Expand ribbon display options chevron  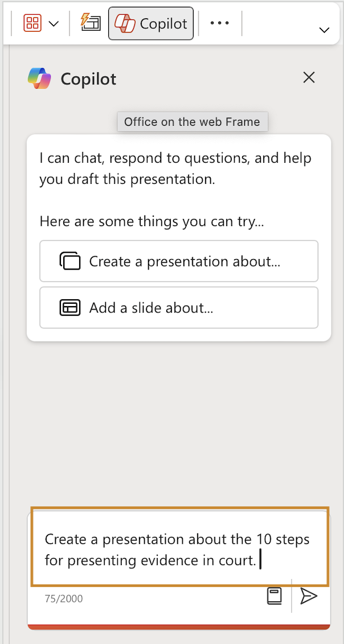[x=324, y=30]
